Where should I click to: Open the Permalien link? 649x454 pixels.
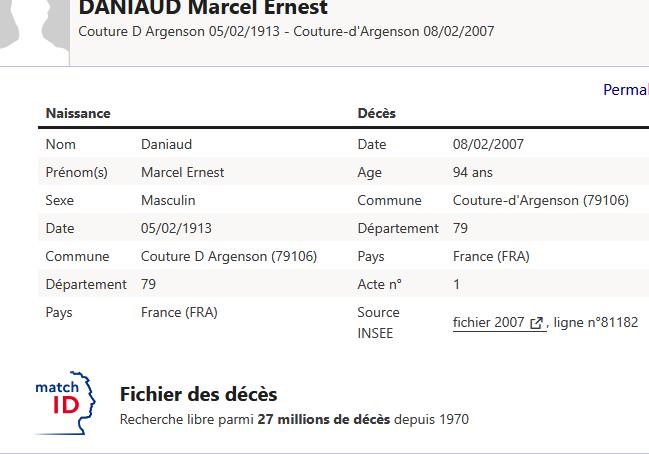(x=625, y=90)
